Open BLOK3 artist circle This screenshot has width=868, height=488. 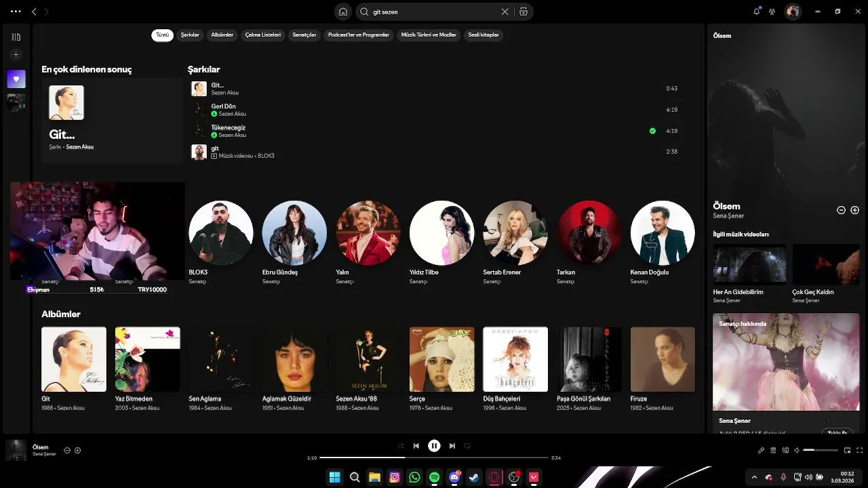click(x=221, y=232)
